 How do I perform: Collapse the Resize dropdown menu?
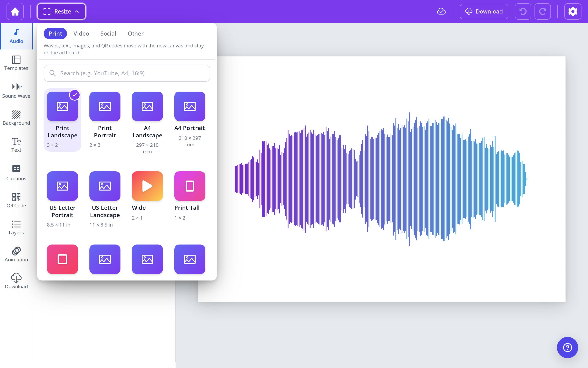tap(61, 11)
